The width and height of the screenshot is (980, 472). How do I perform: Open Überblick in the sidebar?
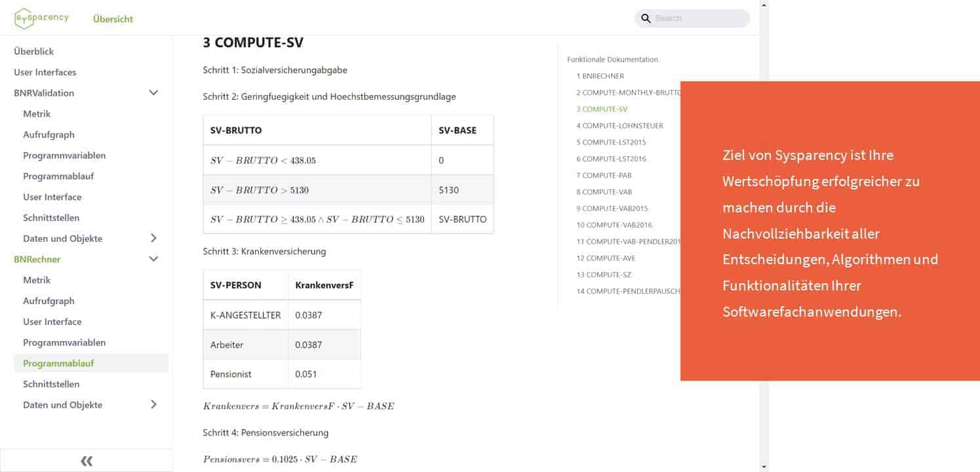point(34,51)
